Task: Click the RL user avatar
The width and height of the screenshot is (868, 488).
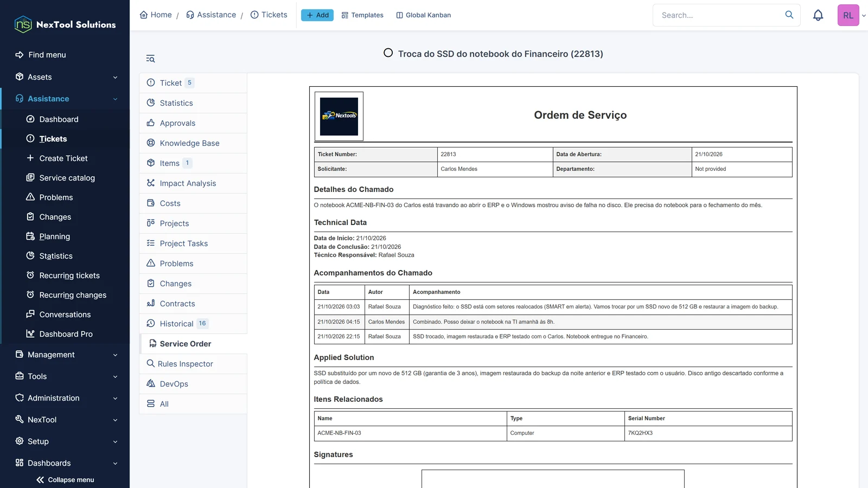Action: pos(848,15)
